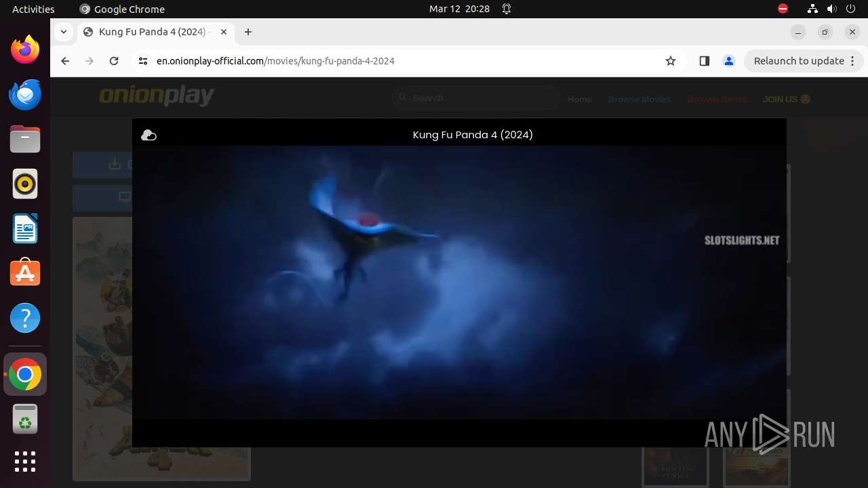The width and height of the screenshot is (868, 488).
Task: Click the download button behind player
Action: point(102,165)
